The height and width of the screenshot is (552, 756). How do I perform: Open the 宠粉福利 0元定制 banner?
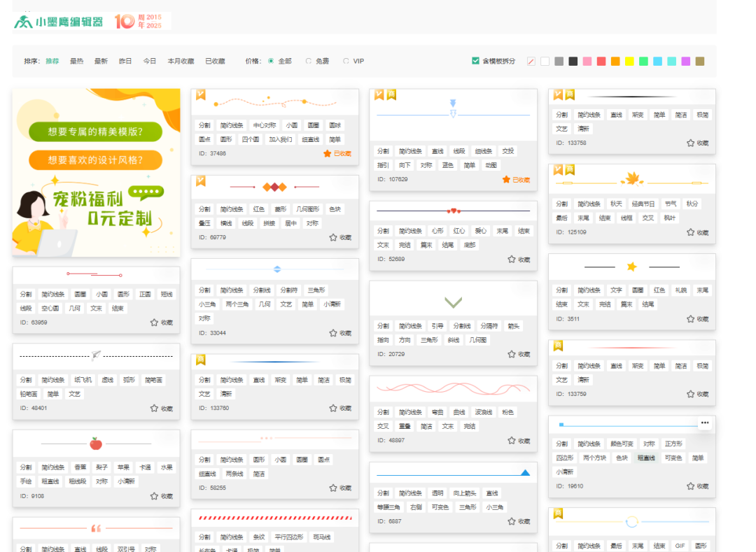[96, 173]
